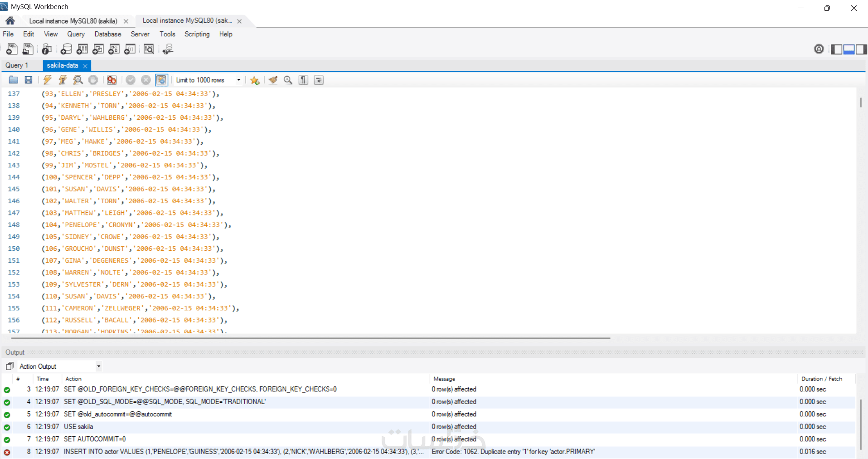Image resolution: width=868 pixels, height=459 pixels.
Task: Go to the Workbench home screen
Action: pos(10,21)
